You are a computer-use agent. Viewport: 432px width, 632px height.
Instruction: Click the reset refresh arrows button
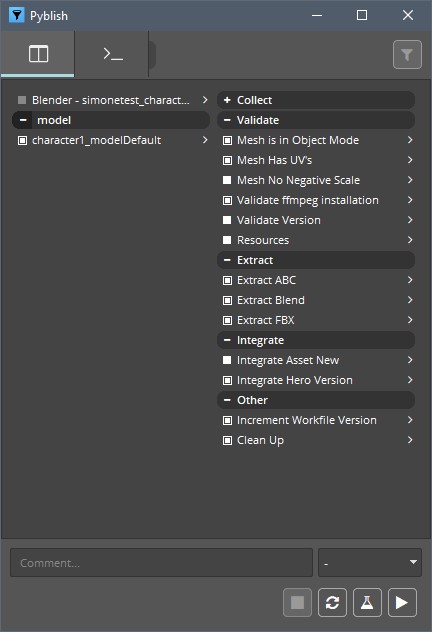(332, 603)
